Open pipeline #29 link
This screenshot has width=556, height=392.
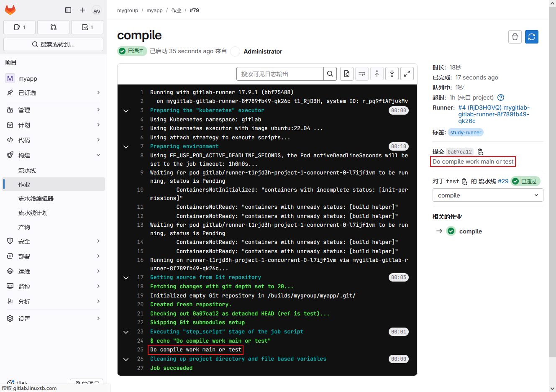coord(503,181)
